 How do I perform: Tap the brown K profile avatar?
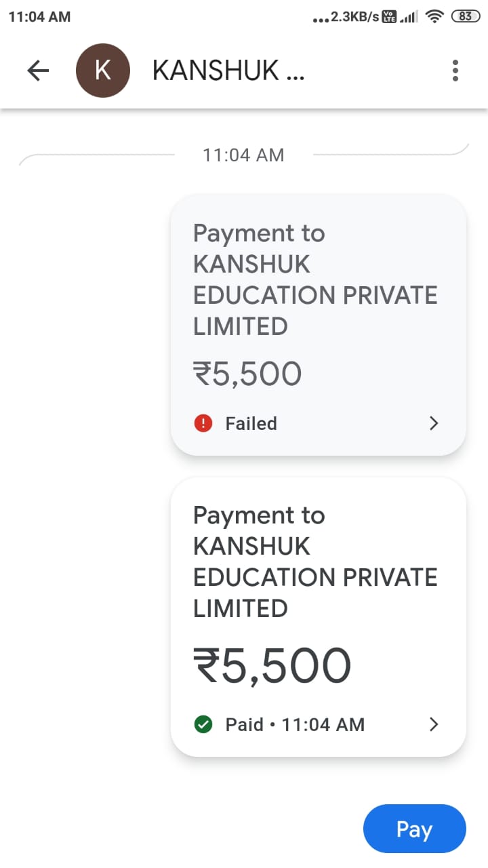tap(102, 71)
